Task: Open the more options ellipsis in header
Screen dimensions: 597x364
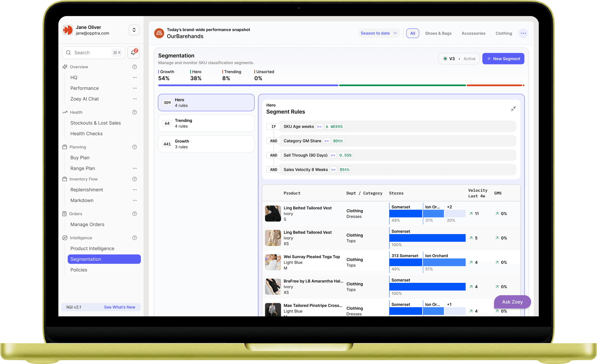Action: click(x=523, y=33)
